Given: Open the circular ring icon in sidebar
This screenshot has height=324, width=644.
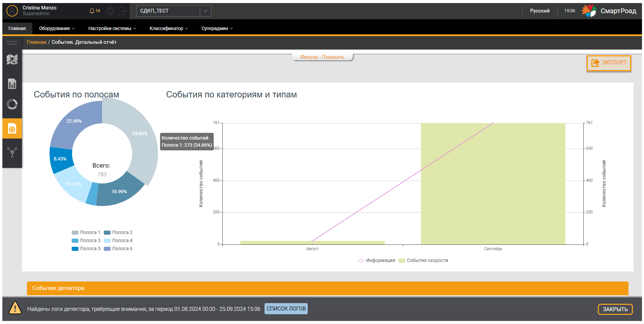Looking at the screenshot, I should 12,104.
